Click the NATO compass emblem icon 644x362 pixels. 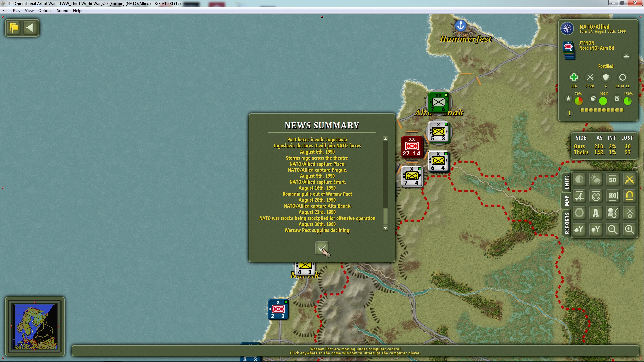click(x=567, y=28)
